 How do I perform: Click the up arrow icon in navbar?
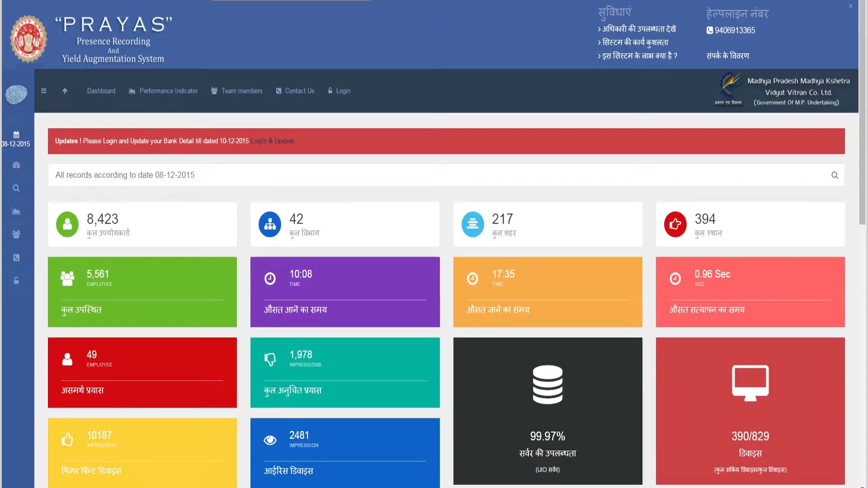click(65, 91)
